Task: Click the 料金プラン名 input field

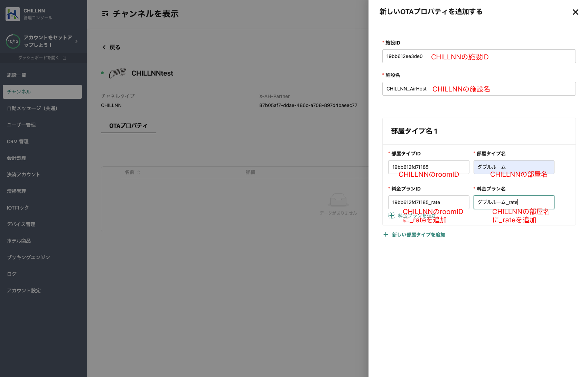Action: (514, 202)
